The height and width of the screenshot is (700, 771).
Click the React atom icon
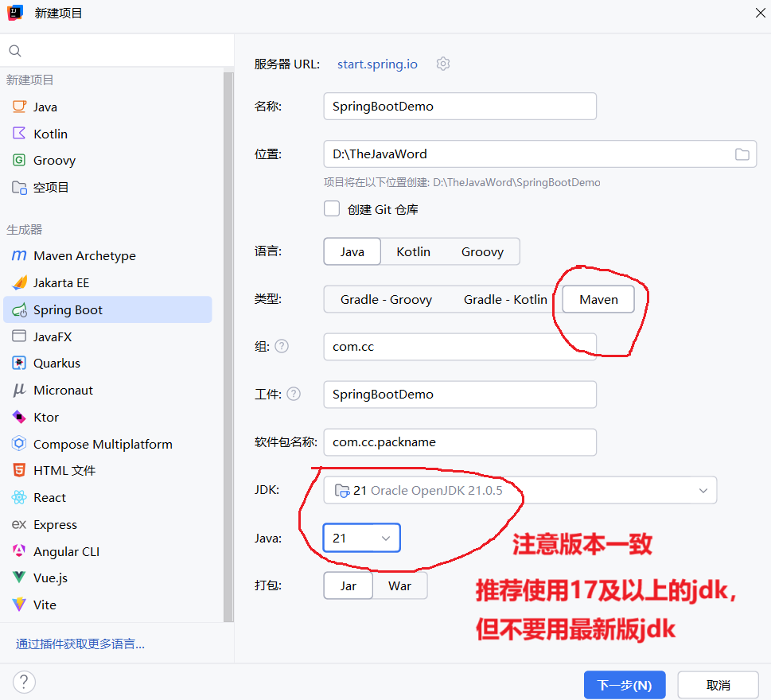[x=19, y=497]
